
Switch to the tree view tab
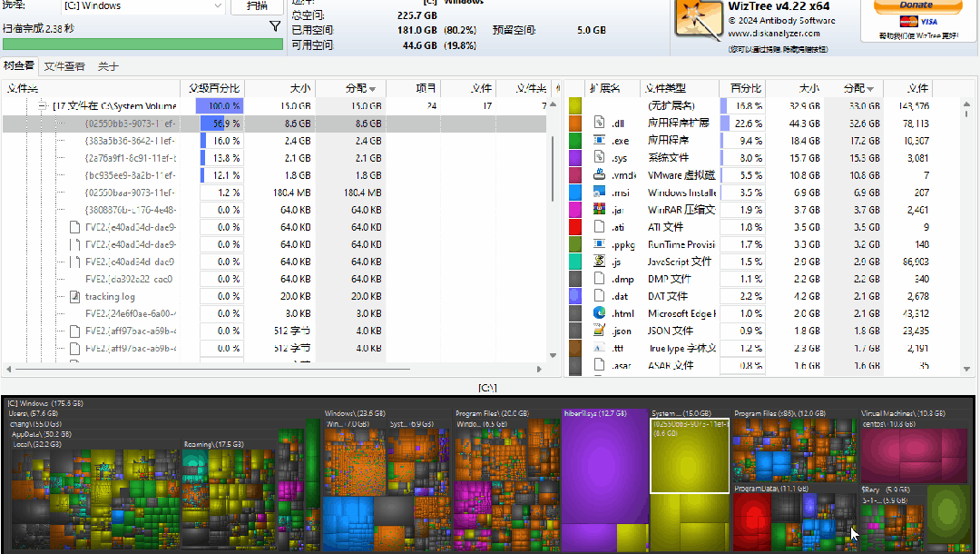coord(19,65)
